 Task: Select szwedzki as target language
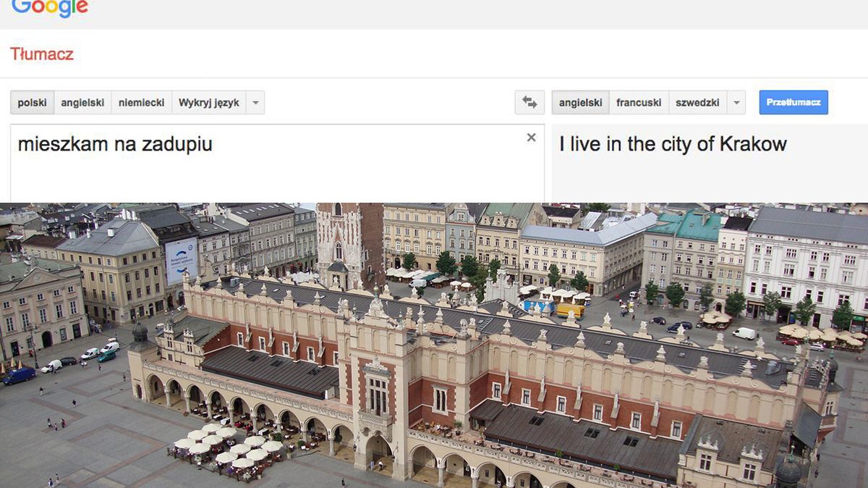(x=697, y=103)
